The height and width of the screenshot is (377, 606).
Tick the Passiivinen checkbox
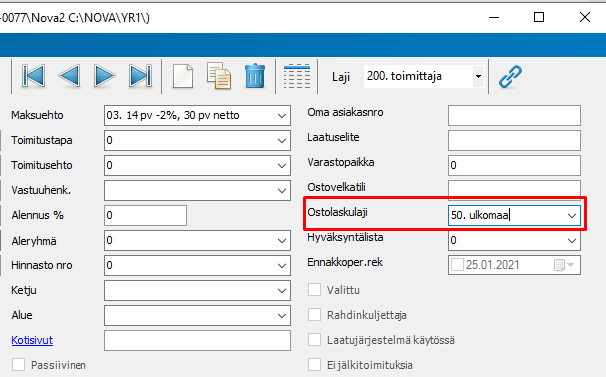[x=19, y=365]
